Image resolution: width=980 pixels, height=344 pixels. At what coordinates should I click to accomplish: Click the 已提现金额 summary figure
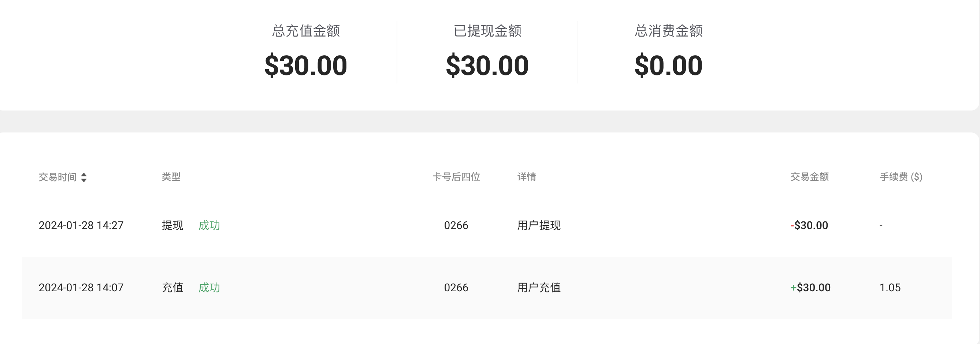487,66
